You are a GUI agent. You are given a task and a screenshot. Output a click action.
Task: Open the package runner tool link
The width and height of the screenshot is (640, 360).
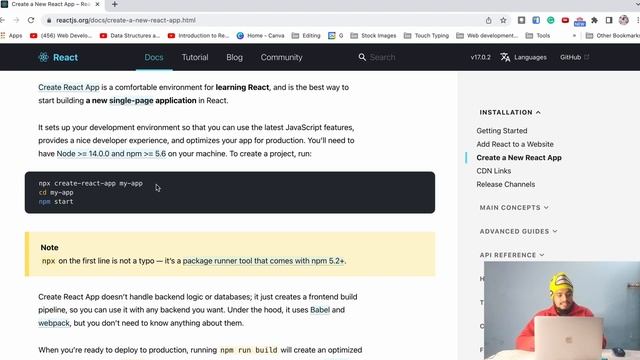point(263,261)
